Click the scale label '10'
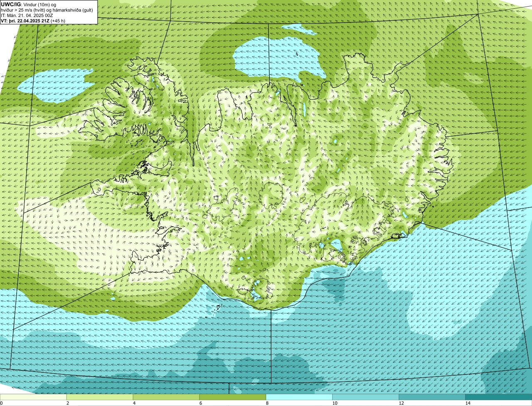 pyautogui.click(x=335, y=403)
